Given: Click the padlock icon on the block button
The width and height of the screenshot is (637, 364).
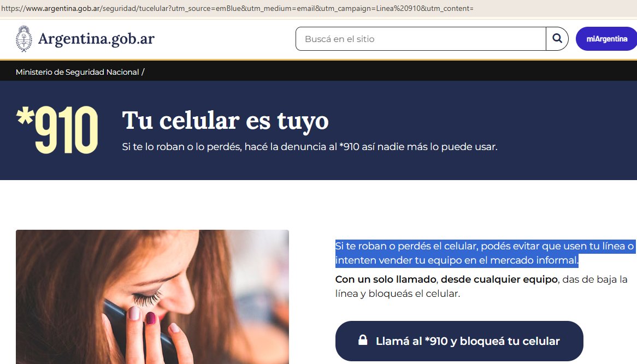Looking at the screenshot, I should (363, 339).
